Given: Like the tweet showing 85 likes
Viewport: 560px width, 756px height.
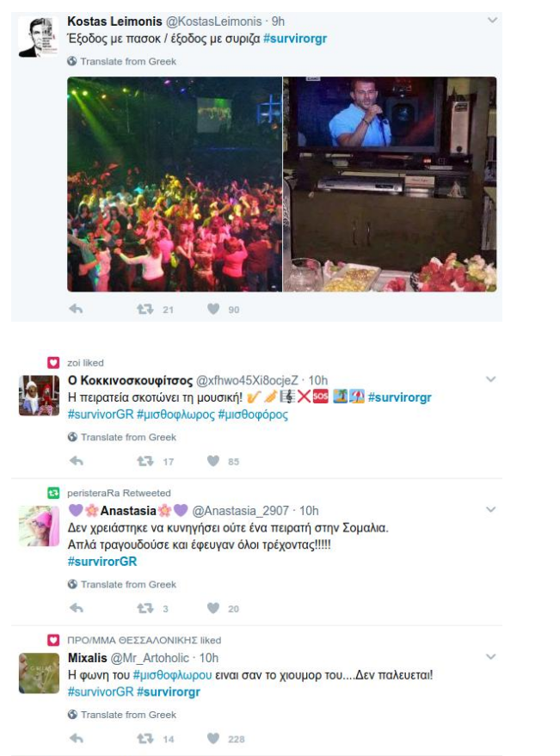Looking at the screenshot, I should coord(213,461).
